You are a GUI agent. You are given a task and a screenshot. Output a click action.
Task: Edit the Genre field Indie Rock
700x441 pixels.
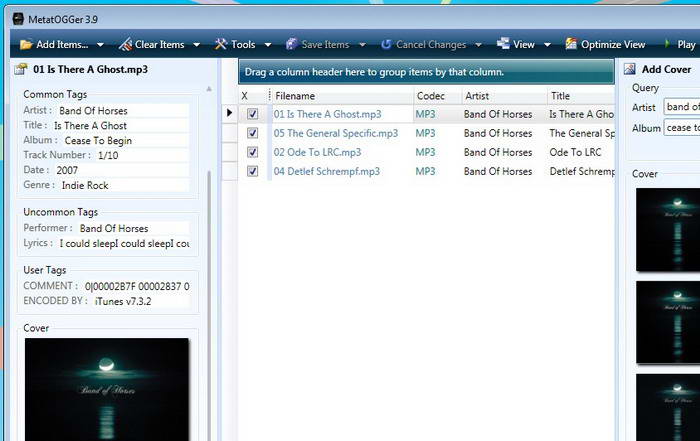(x=124, y=185)
